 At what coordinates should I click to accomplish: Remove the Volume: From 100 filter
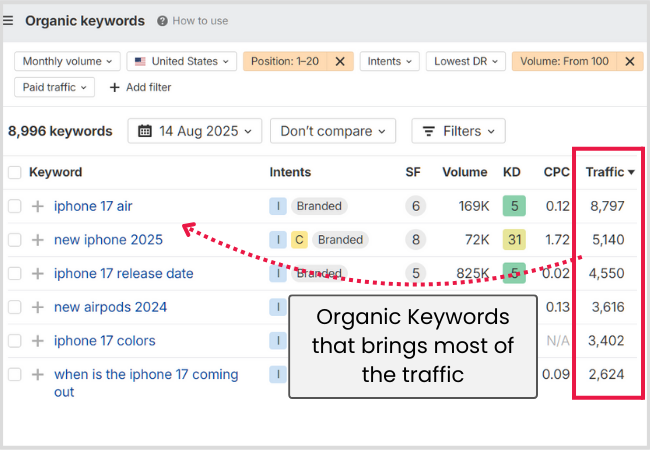coord(630,61)
